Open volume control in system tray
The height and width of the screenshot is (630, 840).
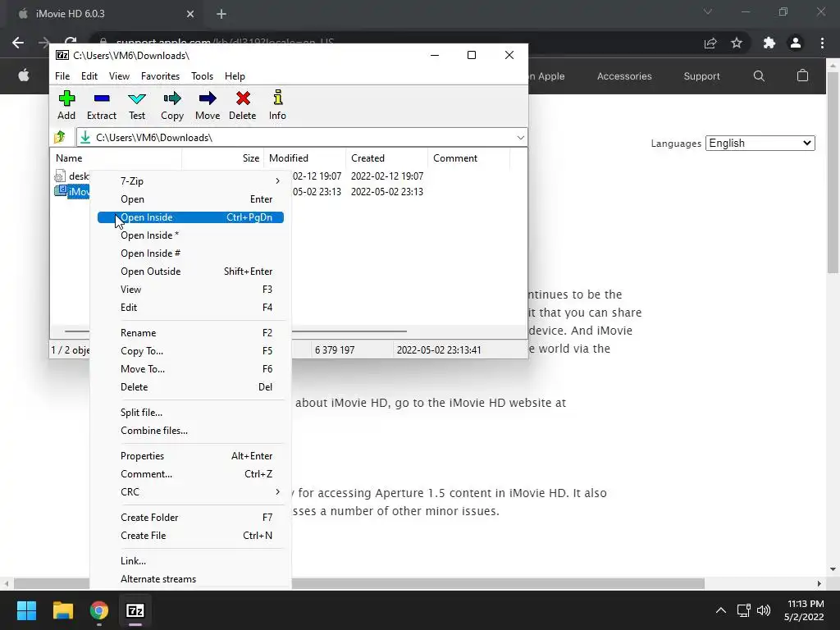tap(764, 610)
